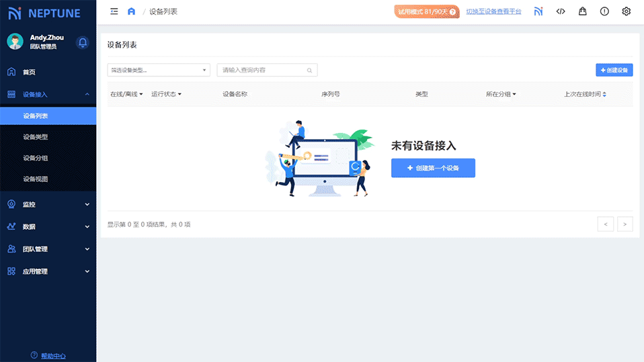
Task: Click the home breadcrumb icon
Action: pyautogui.click(x=132, y=11)
